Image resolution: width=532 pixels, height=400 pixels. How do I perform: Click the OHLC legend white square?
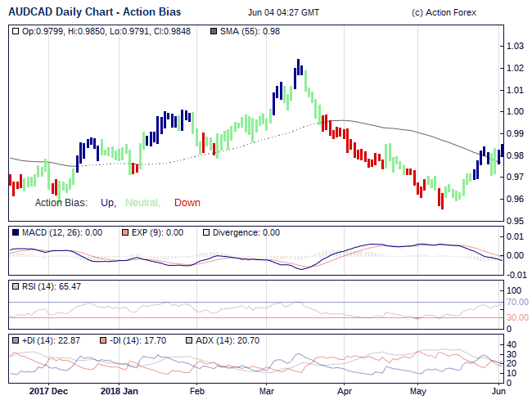point(16,31)
